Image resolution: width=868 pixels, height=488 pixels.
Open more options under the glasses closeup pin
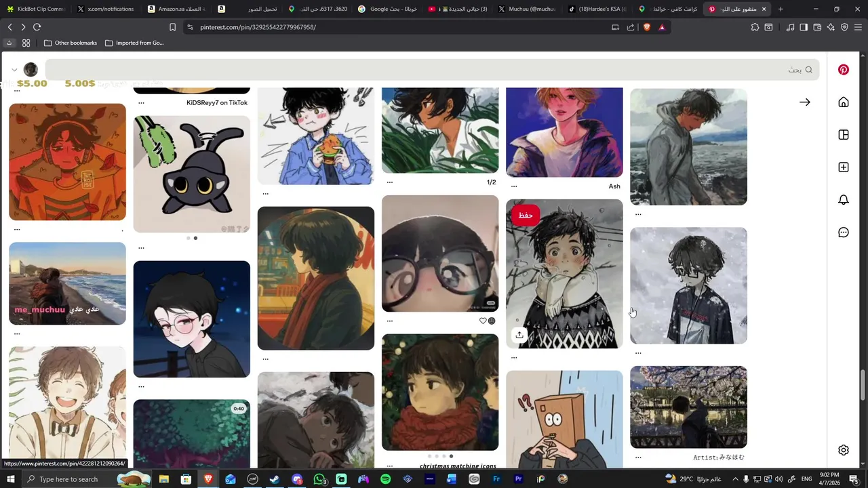(x=389, y=321)
